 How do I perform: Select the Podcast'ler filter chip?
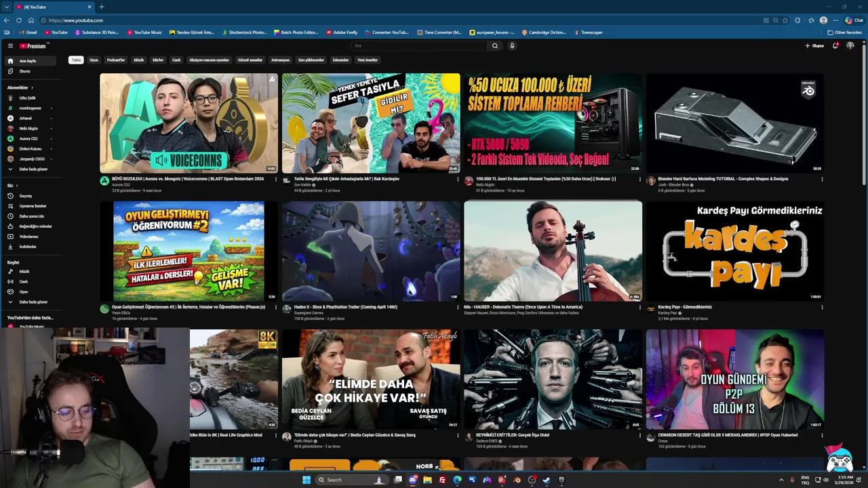pos(116,60)
